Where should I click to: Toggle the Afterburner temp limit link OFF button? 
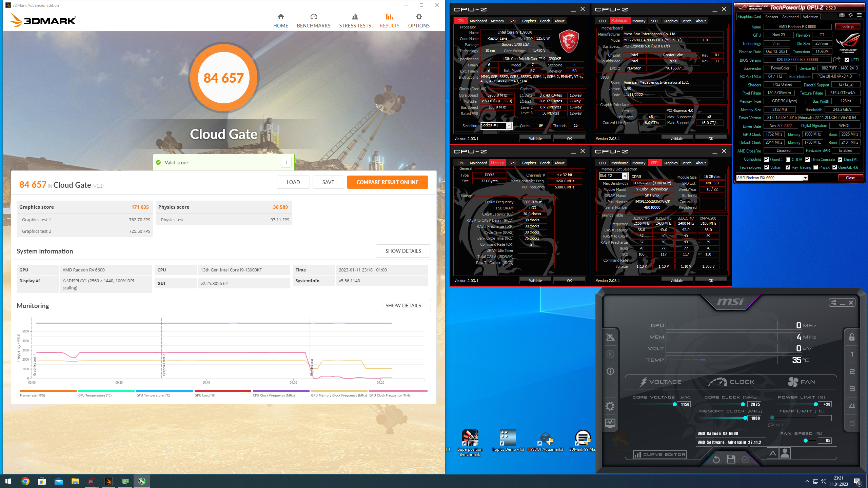click(x=776, y=424)
